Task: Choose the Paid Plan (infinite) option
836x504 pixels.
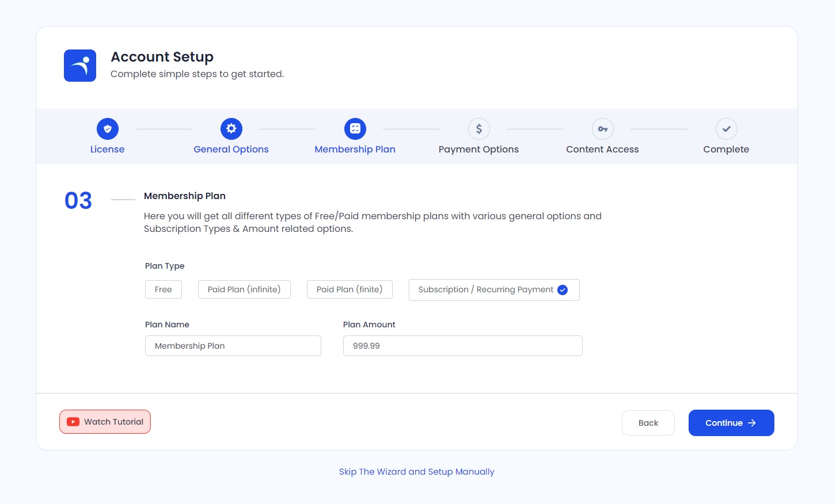Action: (x=244, y=289)
